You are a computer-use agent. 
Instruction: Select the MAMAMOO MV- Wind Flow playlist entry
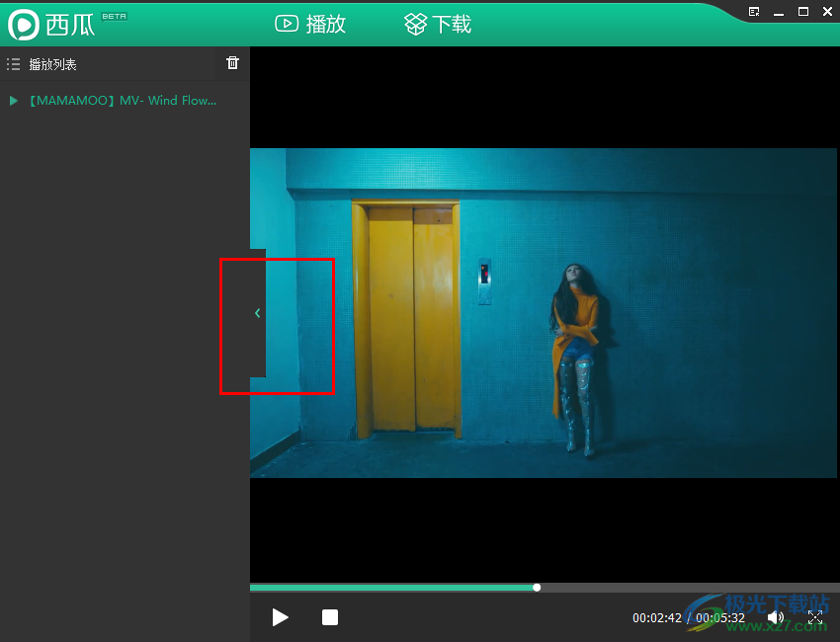(123, 101)
